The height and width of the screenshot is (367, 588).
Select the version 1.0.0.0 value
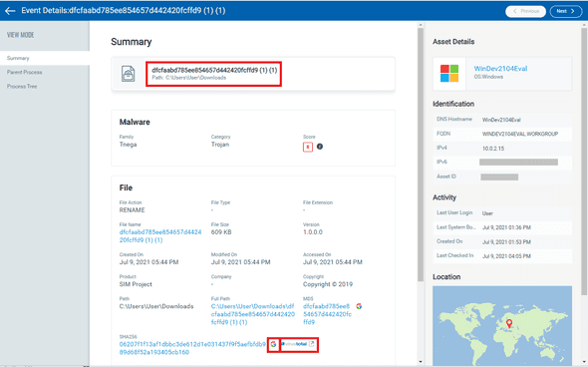[x=313, y=232]
